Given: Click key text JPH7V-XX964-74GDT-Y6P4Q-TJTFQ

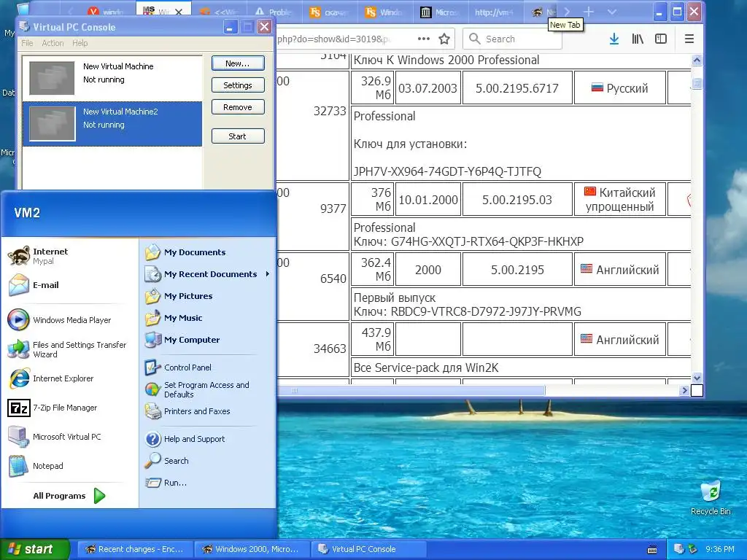Looking at the screenshot, I should pos(447,171).
